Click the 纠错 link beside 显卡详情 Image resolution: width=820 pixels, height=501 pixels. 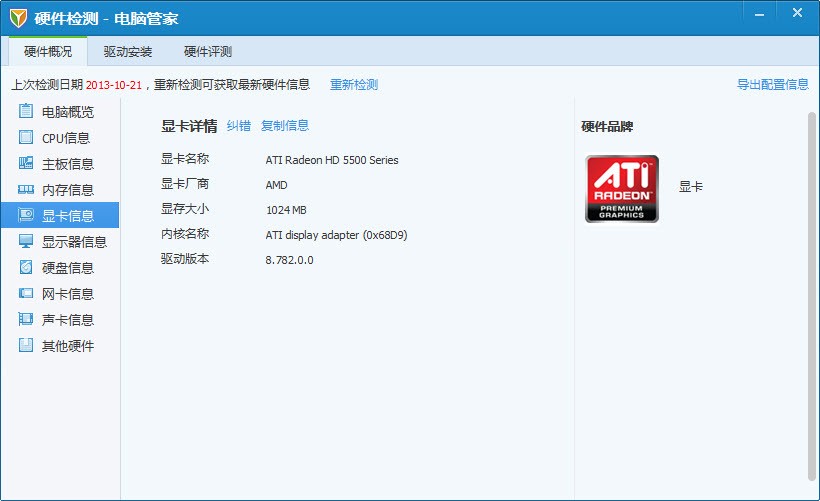[238, 126]
